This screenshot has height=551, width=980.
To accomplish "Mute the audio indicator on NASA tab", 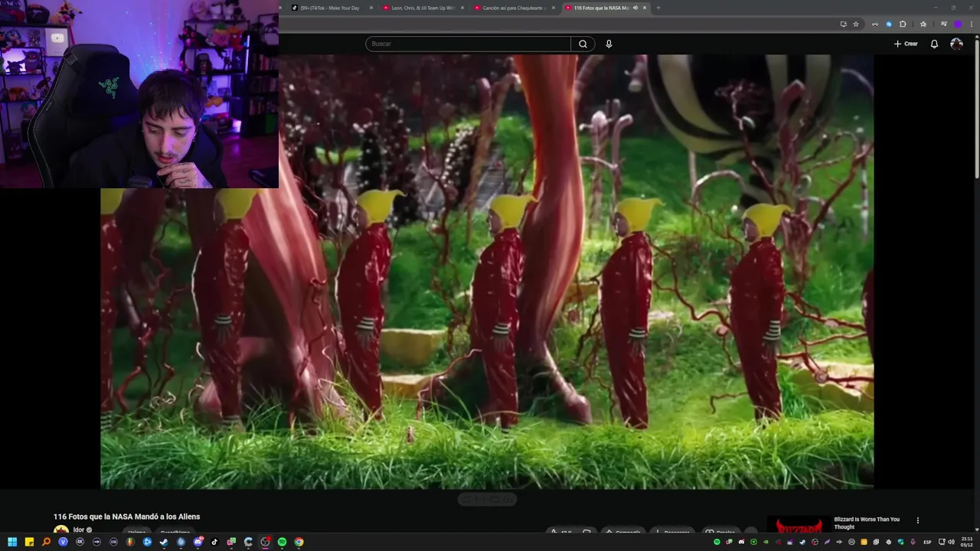I will click(x=635, y=8).
